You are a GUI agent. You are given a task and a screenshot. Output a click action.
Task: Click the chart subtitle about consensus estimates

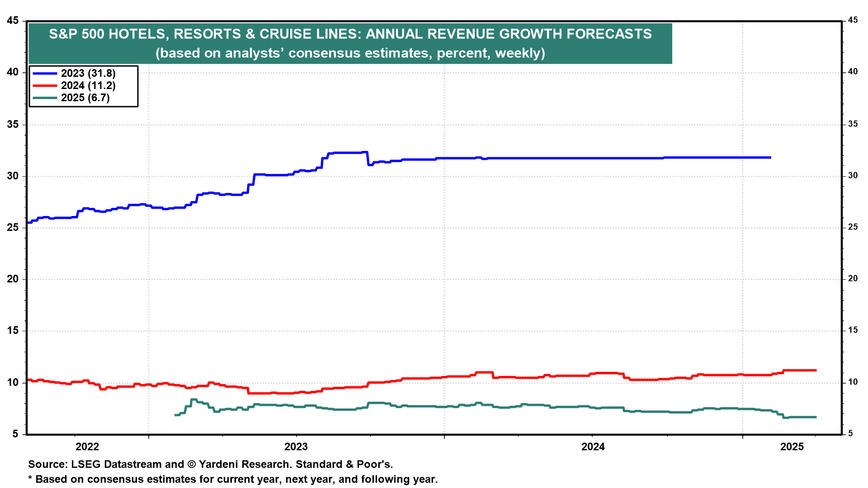350,53
